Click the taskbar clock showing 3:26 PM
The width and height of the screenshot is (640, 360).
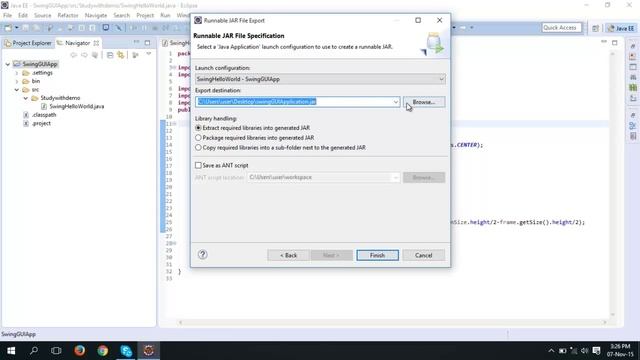coord(620,351)
